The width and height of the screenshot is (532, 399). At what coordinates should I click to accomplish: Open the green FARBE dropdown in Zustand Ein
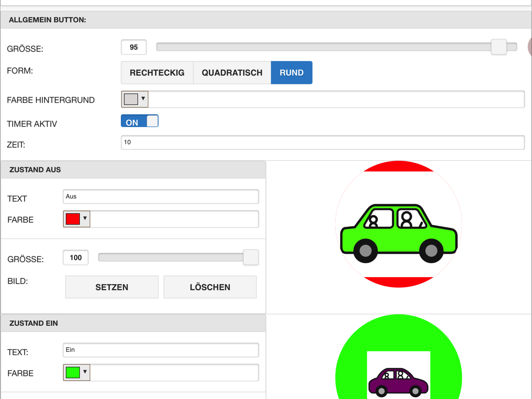point(85,372)
